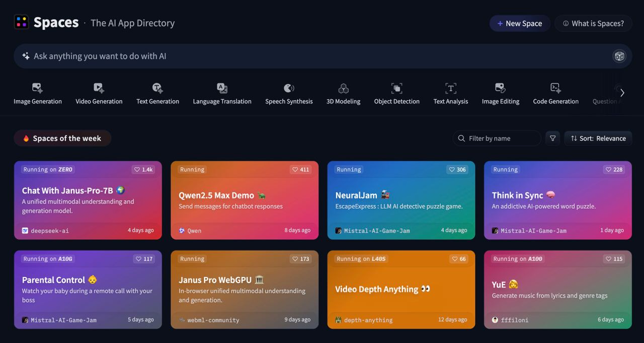Select the Image Generation category icon
The image size is (644, 343).
point(37,88)
